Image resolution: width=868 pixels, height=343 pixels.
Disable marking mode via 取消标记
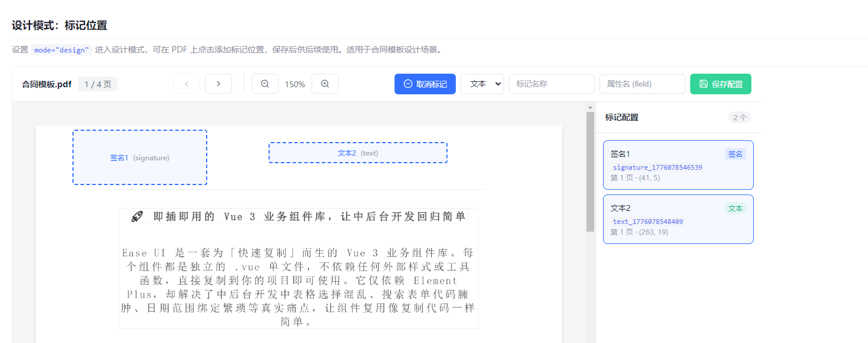[425, 84]
